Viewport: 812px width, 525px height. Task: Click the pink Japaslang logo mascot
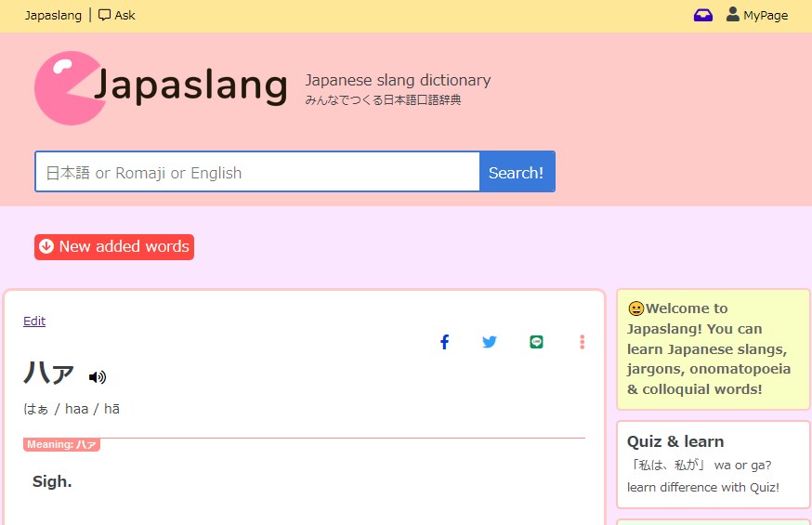(67, 87)
